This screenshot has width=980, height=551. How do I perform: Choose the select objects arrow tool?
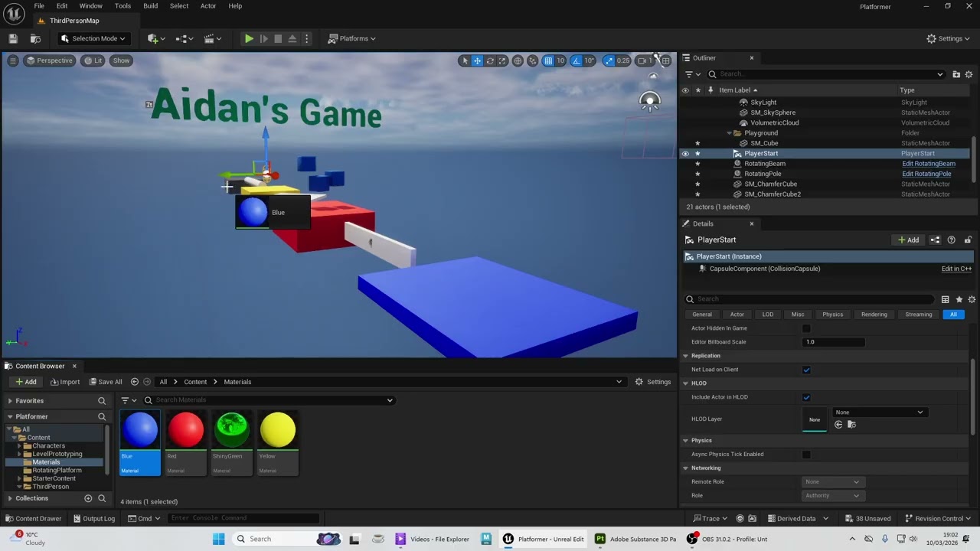464,60
